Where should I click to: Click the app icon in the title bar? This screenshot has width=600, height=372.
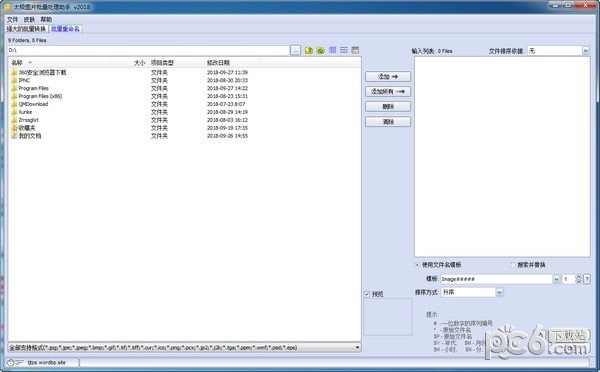tap(7, 7)
